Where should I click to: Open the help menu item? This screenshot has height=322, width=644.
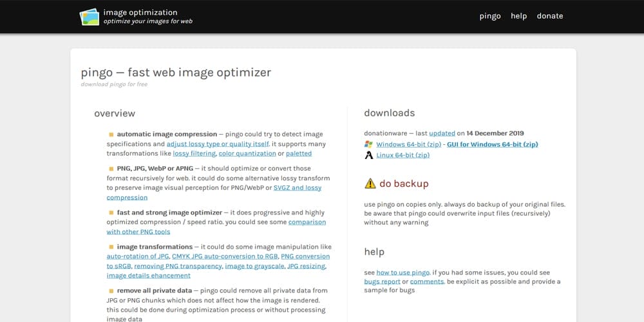point(518,16)
